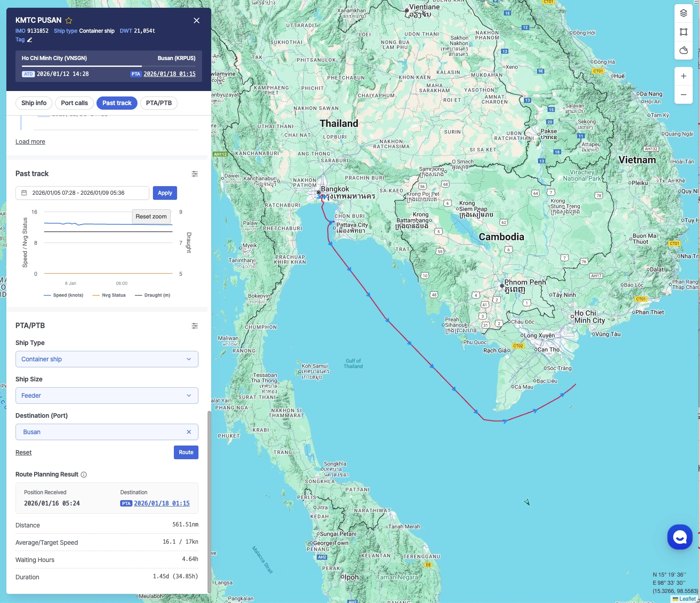Click Position Received time 2026/01/16 05:24
Image resolution: width=700 pixels, height=603 pixels.
[x=52, y=503]
